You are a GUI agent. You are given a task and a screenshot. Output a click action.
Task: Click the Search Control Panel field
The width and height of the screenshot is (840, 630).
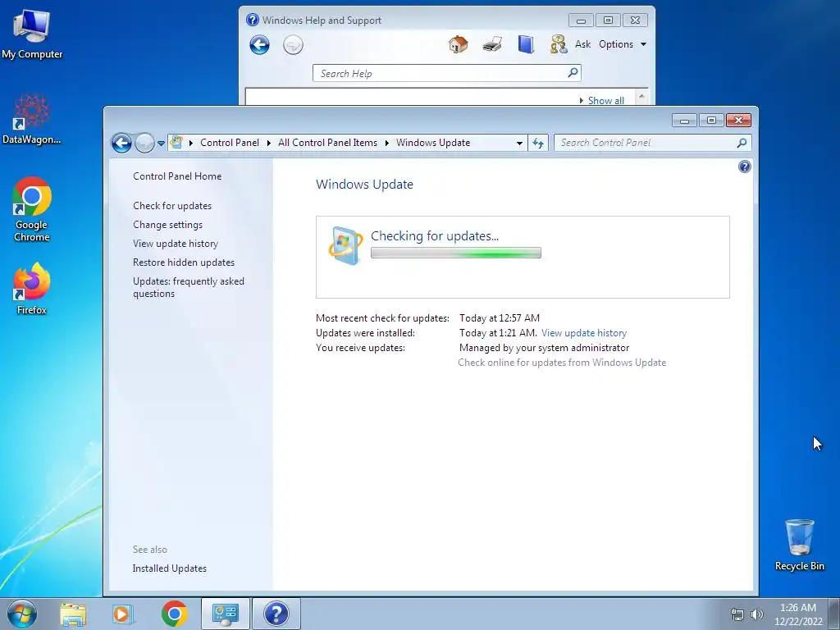pos(646,143)
